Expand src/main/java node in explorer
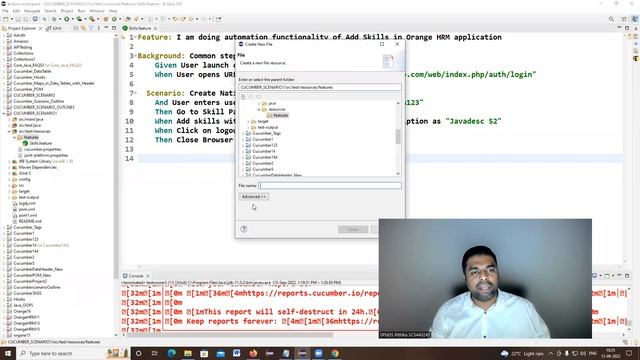This screenshot has height=360, width=640. tap(9, 120)
